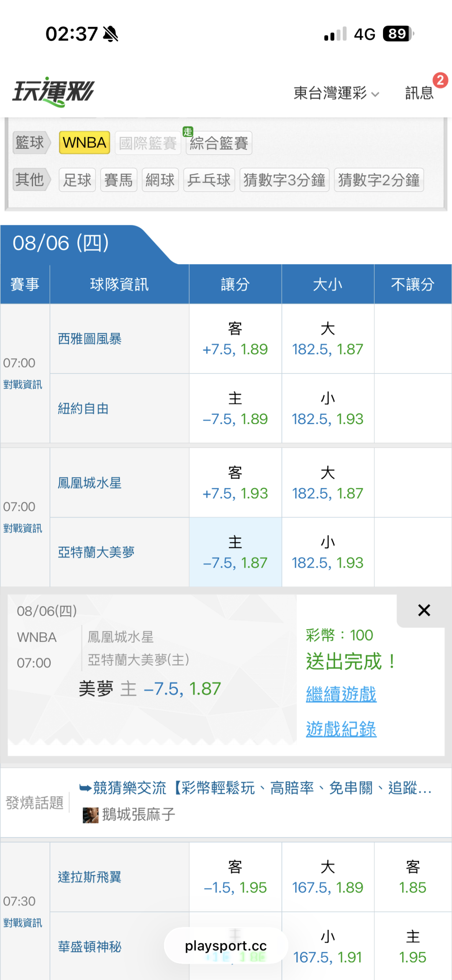The width and height of the screenshot is (452, 980).
Task: Click 繼續遊戲 link
Action: point(341,694)
